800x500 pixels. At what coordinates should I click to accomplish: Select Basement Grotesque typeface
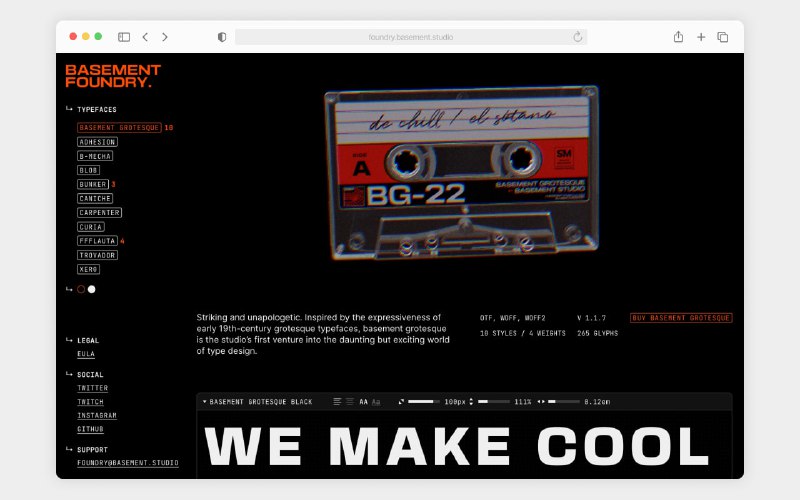tap(119, 128)
